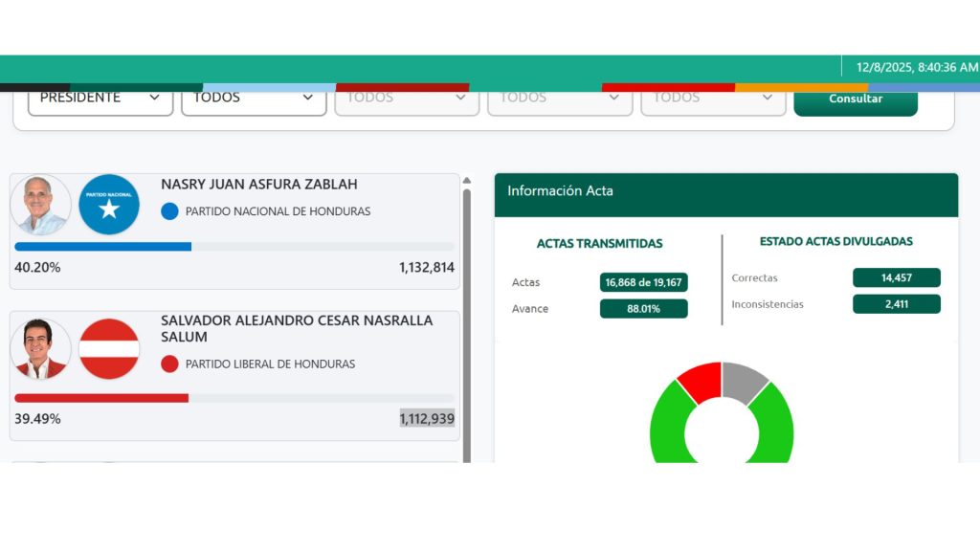The width and height of the screenshot is (980, 551).
Task: Click Nasry Asfura's candidate photo
Action: (x=41, y=205)
